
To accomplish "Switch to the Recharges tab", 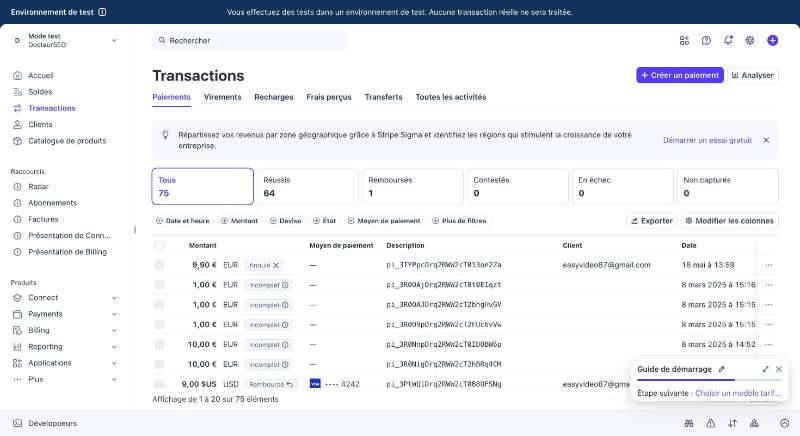I will point(274,97).
